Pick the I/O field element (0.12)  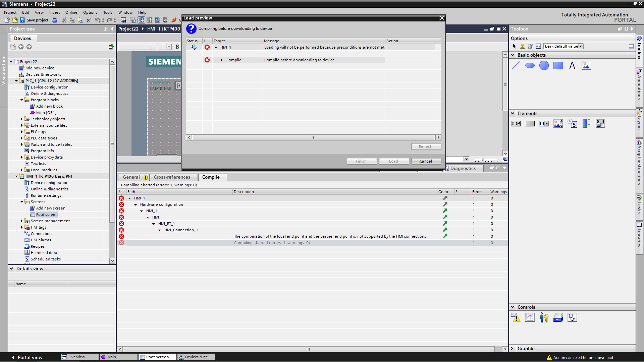[x=516, y=124]
